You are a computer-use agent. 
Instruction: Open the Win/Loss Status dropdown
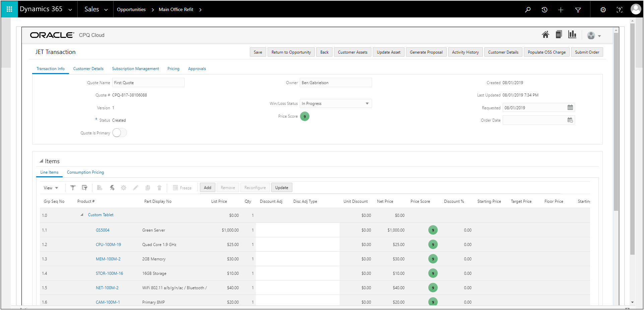click(x=367, y=103)
